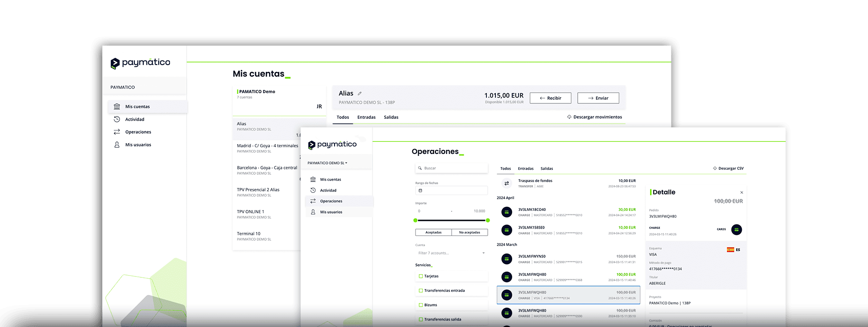Close the Detalle panel
The image size is (868, 327).
[x=741, y=192]
